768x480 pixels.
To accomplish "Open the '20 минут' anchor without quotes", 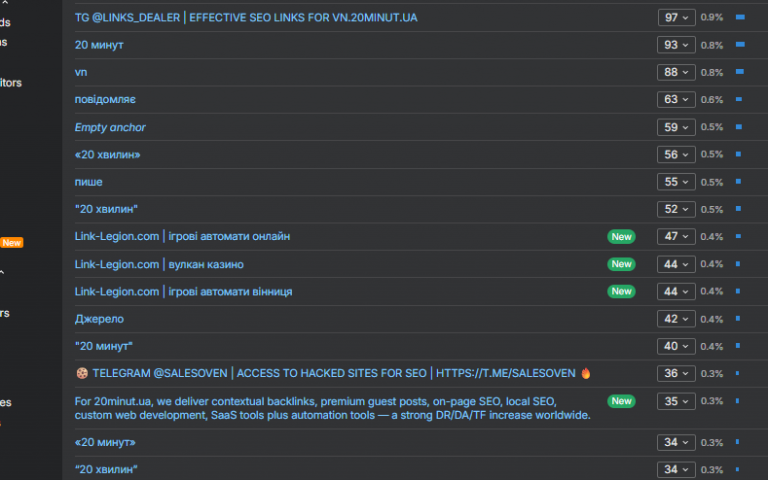I will 99,45.
